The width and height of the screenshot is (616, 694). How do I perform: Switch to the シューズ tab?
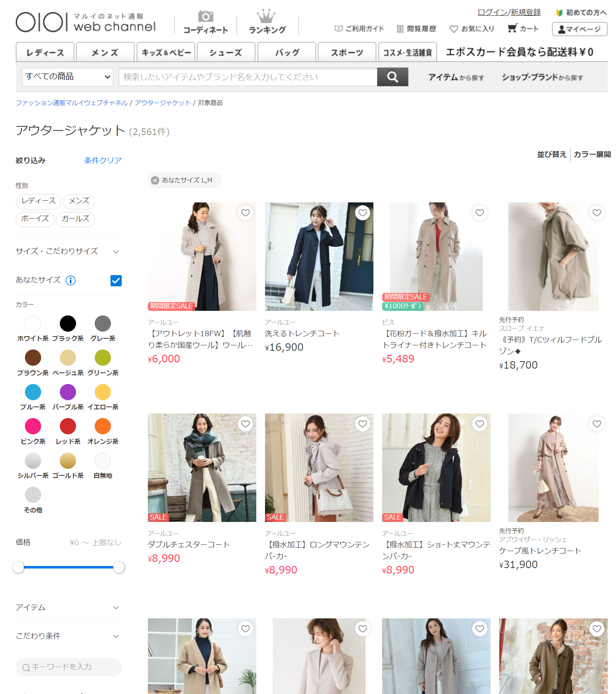(x=226, y=52)
